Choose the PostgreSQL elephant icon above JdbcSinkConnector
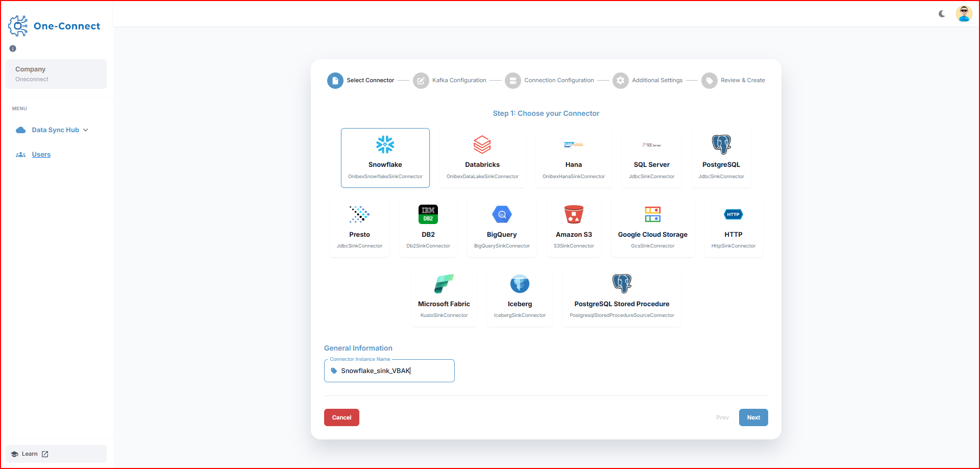The image size is (980, 469). click(721, 144)
